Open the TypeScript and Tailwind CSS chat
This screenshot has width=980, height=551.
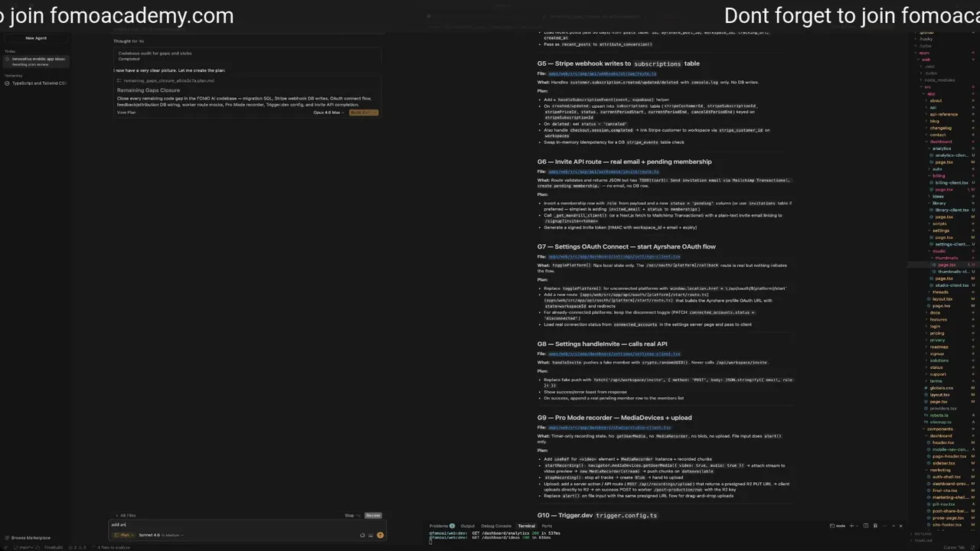point(38,83)
